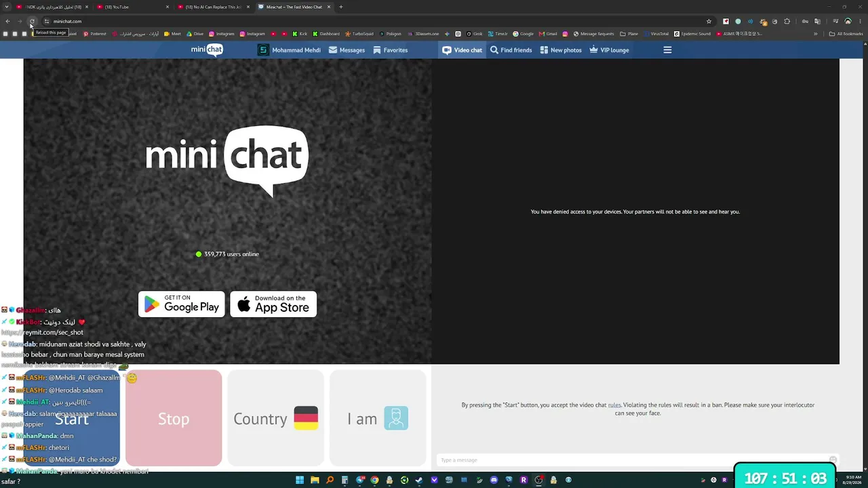Open hamburger menu in header
The height and width of the screenshot is (488, 868).
coord(667,50)
